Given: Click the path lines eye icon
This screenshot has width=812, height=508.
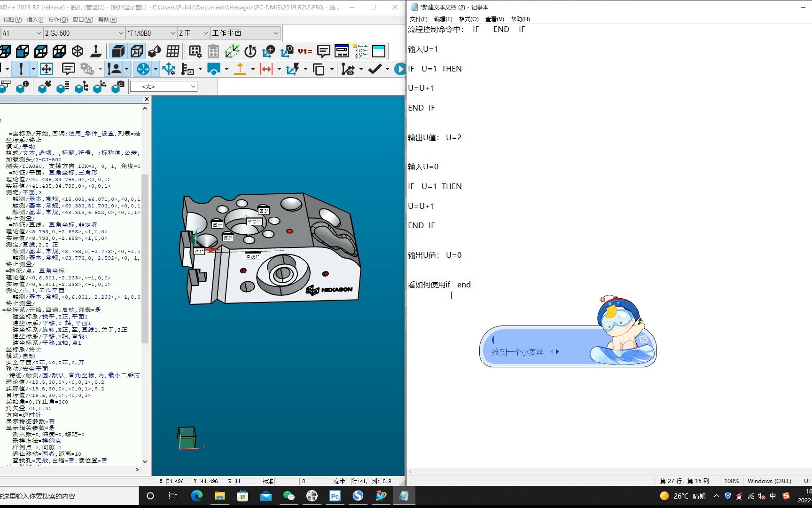Looking at the screenshot, I should (x=348, y=69).
